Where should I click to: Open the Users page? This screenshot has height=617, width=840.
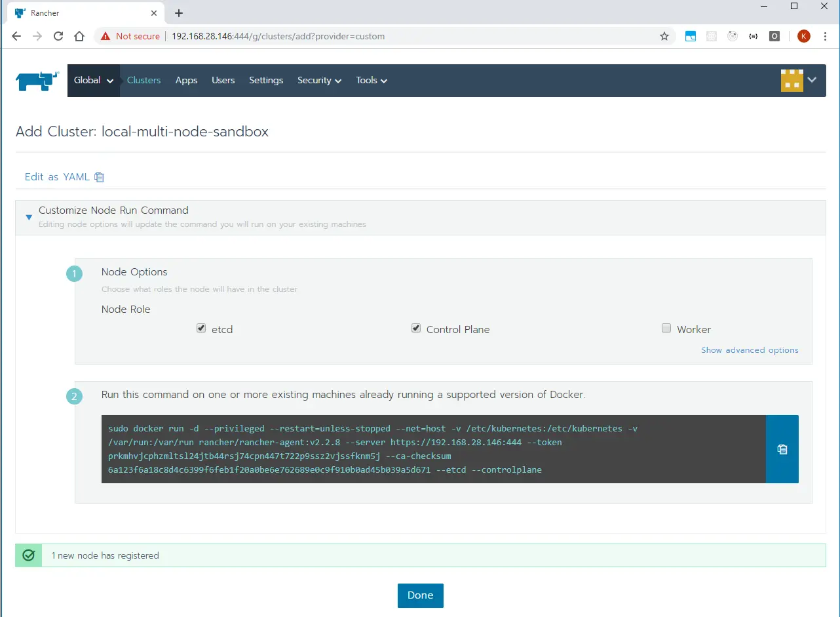click(223, 81)
